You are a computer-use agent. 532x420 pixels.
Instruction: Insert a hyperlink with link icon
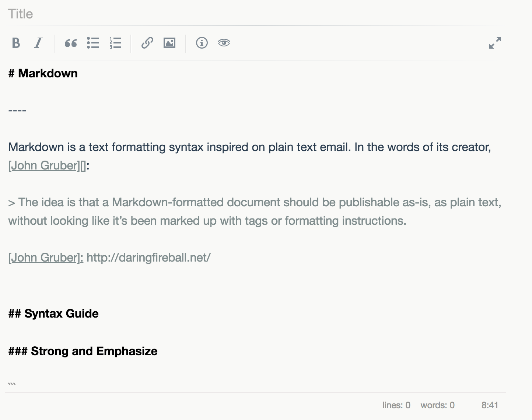tap(147, 43)
